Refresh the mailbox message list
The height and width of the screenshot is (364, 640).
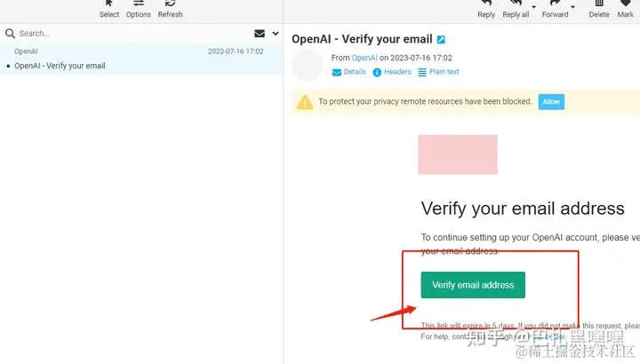[170, 10]
